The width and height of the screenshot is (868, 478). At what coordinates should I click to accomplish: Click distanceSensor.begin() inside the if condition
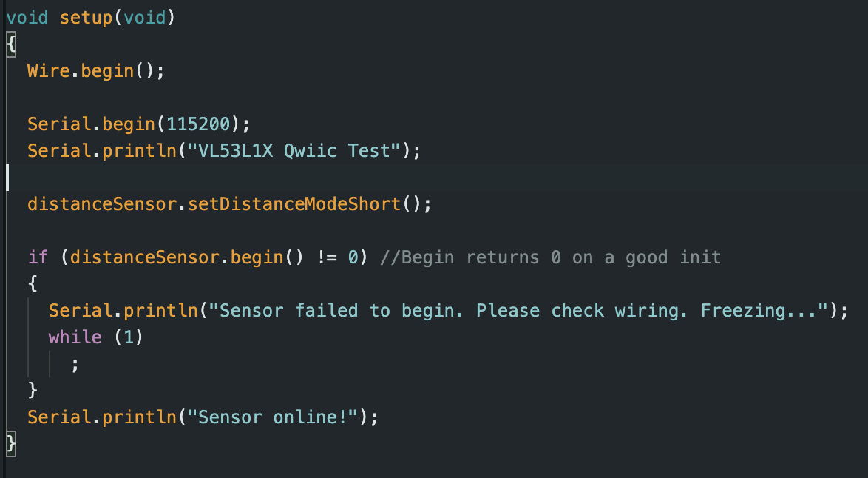click(186, 257)
